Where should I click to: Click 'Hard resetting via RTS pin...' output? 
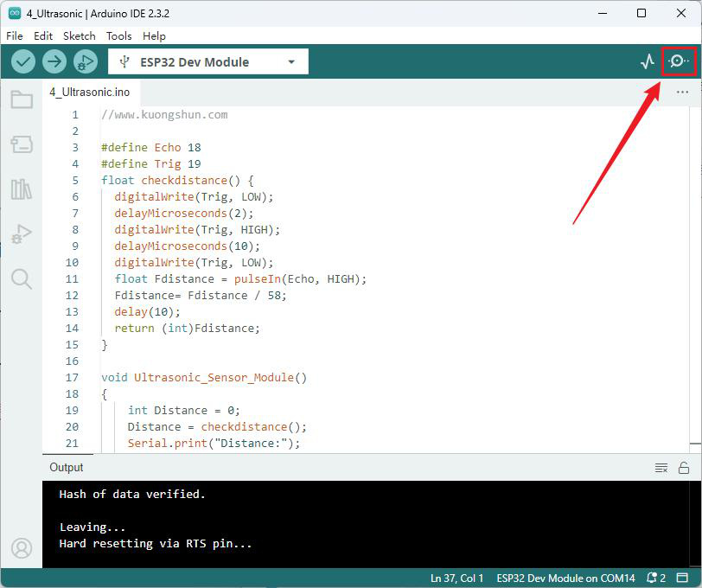tap(156, 544)
